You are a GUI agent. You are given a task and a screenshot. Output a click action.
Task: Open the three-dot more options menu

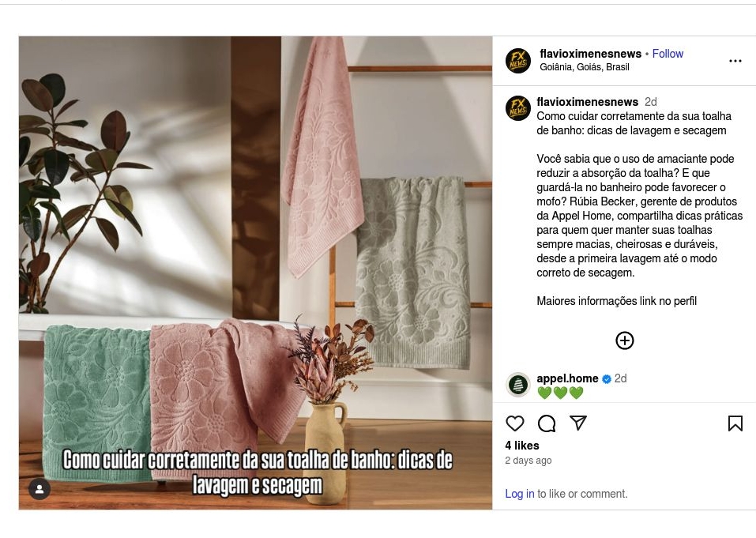pos(735,61)
